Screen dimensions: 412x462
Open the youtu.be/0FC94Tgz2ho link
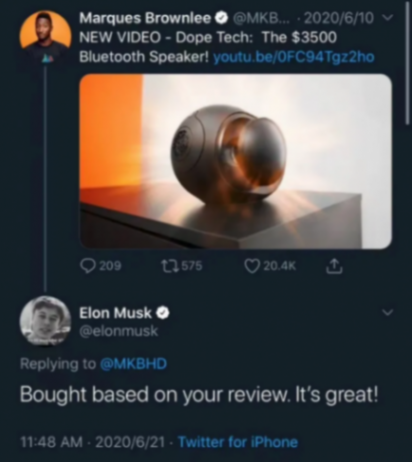pos(294,57)
